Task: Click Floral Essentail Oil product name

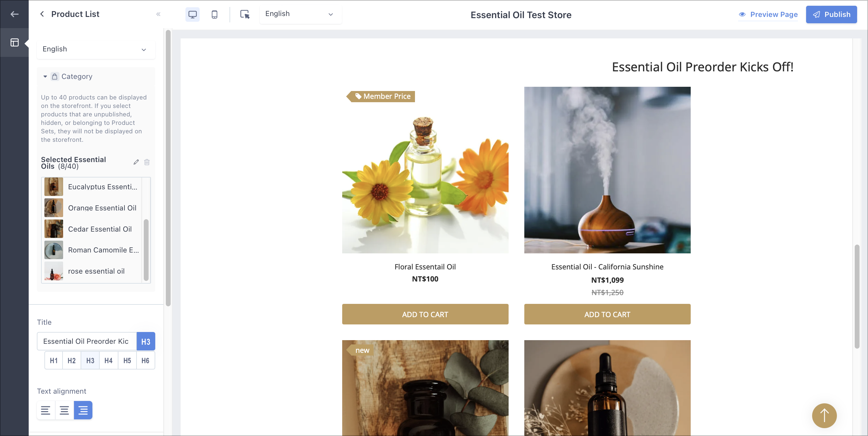Action: pyautogui.click(x=425, y=267)
